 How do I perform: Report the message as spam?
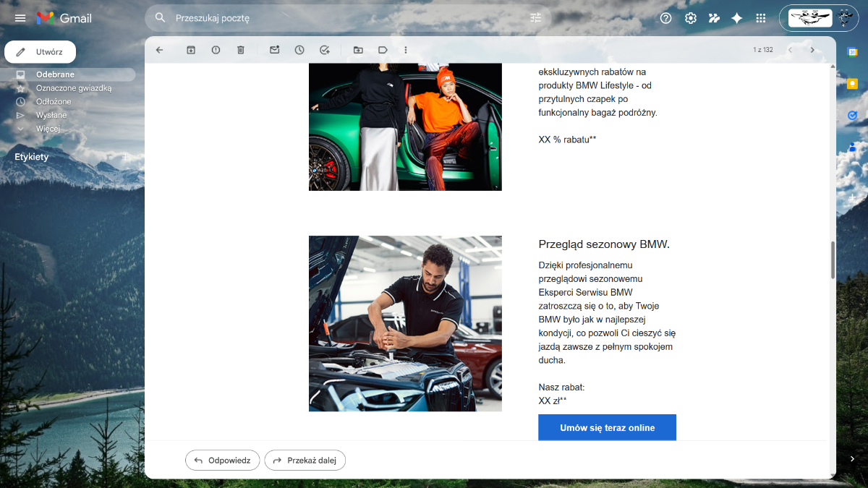tap(216, 50)
